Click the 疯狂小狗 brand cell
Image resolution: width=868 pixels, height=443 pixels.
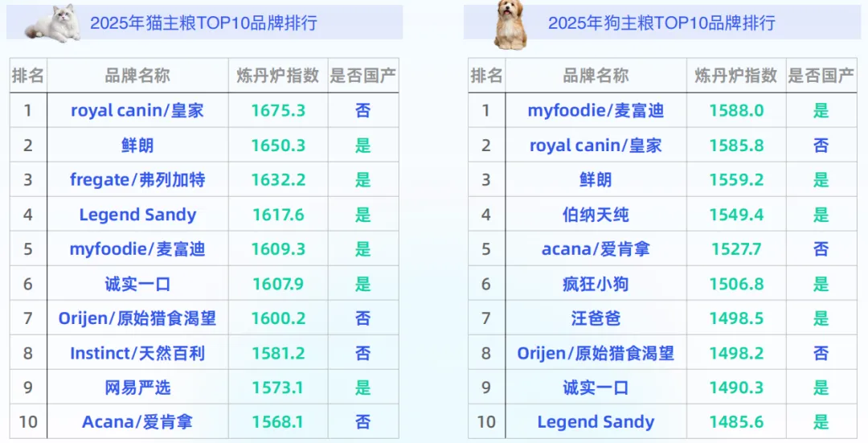tap(596, 284)
